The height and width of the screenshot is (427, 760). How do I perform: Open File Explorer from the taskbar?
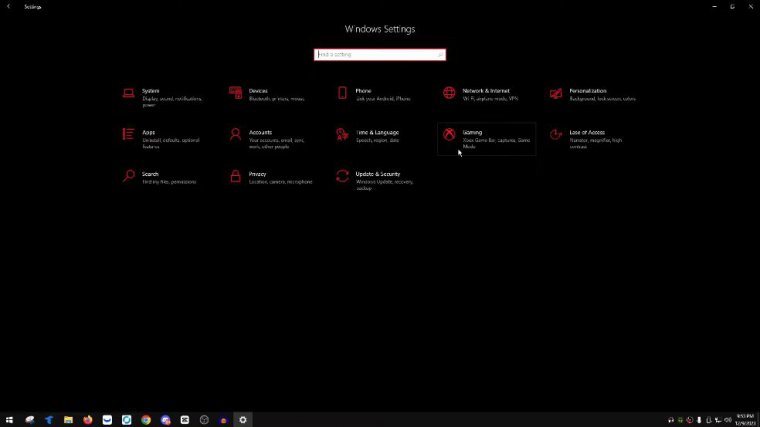pos(68,420)
